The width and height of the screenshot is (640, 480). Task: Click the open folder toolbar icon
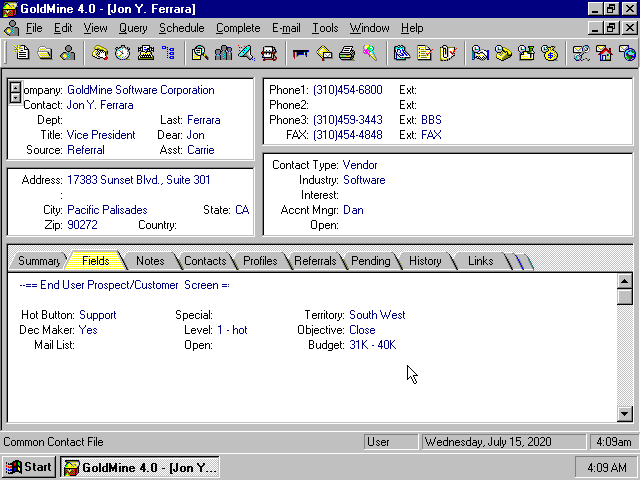(x=44, y=53)
